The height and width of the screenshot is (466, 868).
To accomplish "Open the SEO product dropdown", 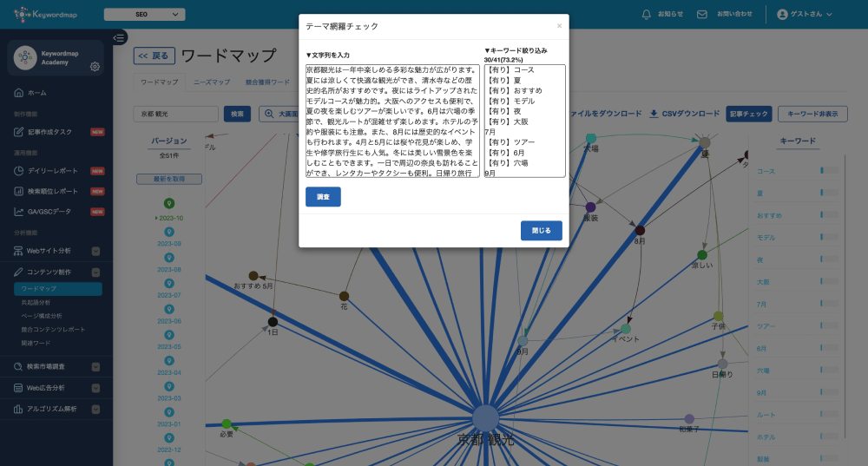I will pyautogui.click(x=144, y=15).
